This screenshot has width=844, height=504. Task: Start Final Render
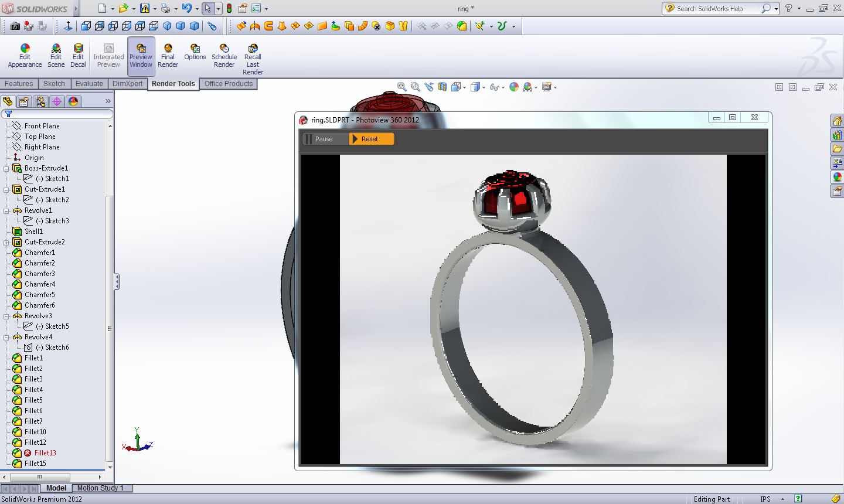click(168, 56)
